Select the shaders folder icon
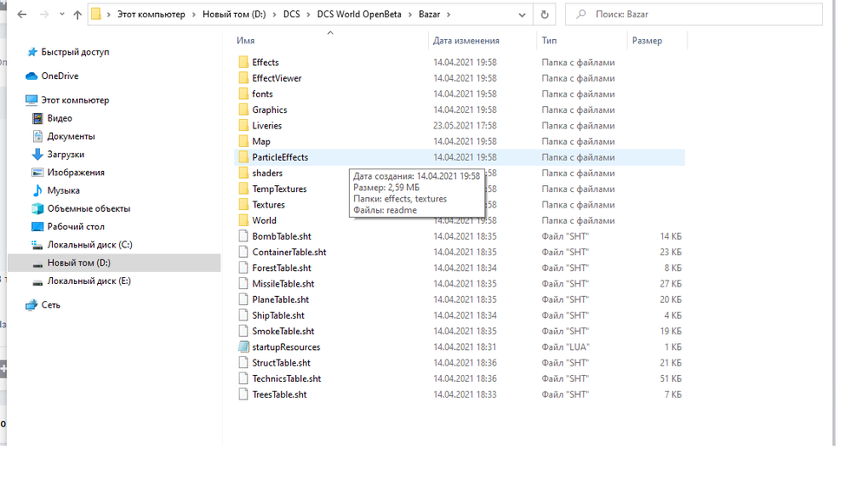 (x=244, y=173)
